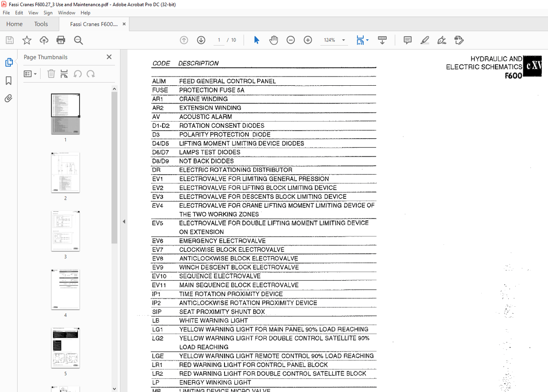Open the Edit menu
Image resolution: width=548 pixels, height=392 pixels.
tap(19, 12)
